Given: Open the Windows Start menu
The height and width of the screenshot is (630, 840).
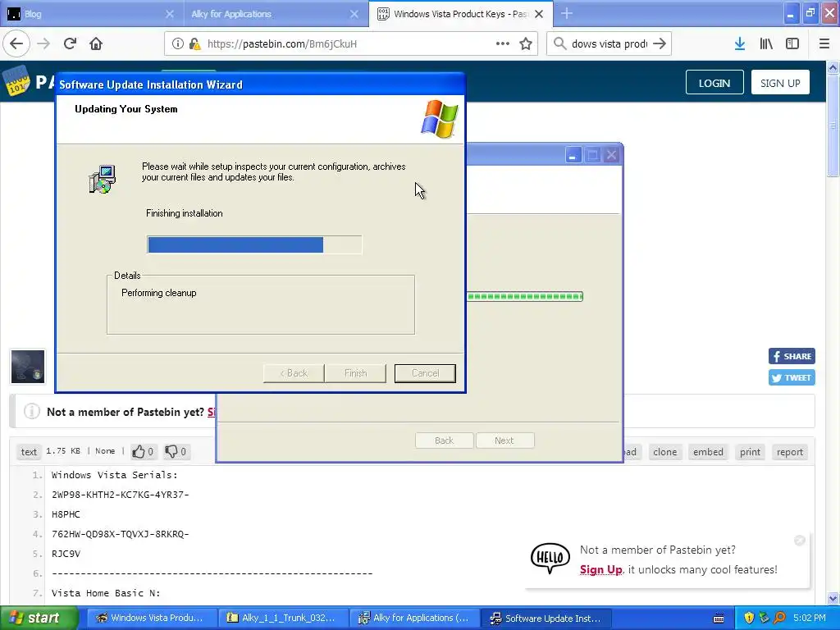Looking at the screenshot, I should pos(39,619).
